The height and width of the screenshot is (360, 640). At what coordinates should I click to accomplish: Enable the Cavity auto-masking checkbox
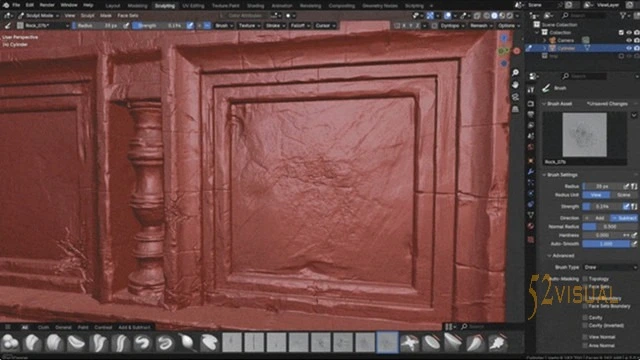pyautogui.click(x=585, y=317)
